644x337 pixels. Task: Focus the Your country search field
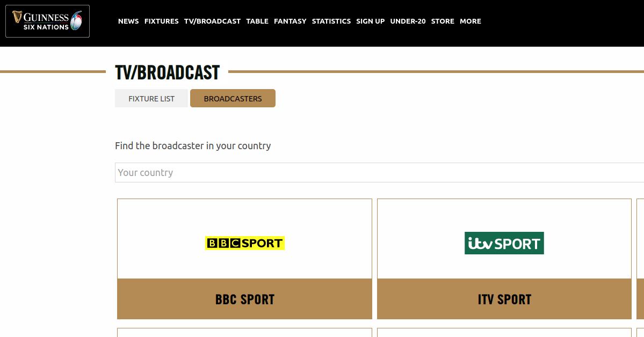point(380,172)
